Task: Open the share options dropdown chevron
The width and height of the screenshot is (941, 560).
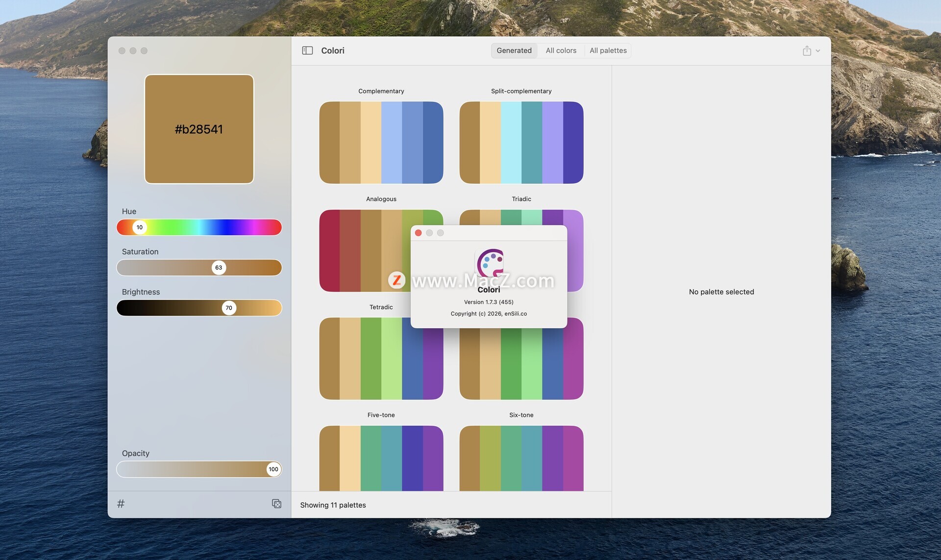Action: pos(818,51)
